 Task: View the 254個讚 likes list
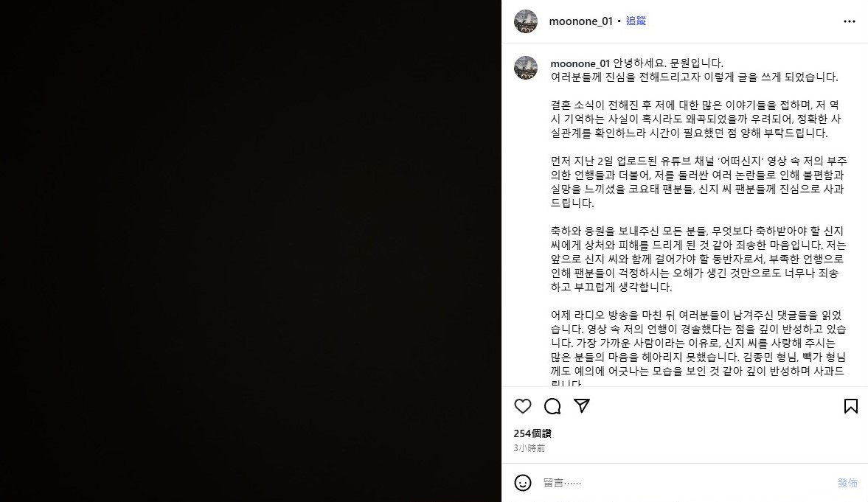click(x=532, y=433)
